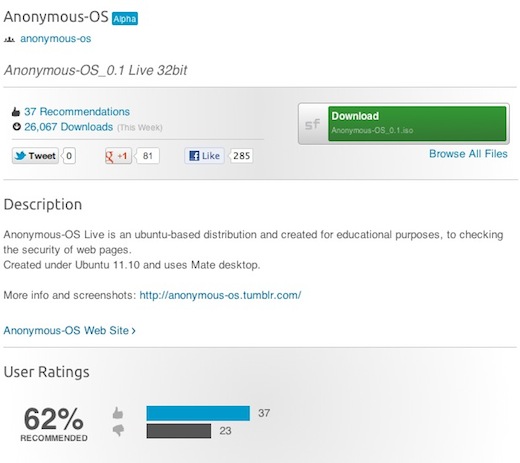Click the Facebook Like button
This screenshot has width=520, height=463.
(204, 156)
